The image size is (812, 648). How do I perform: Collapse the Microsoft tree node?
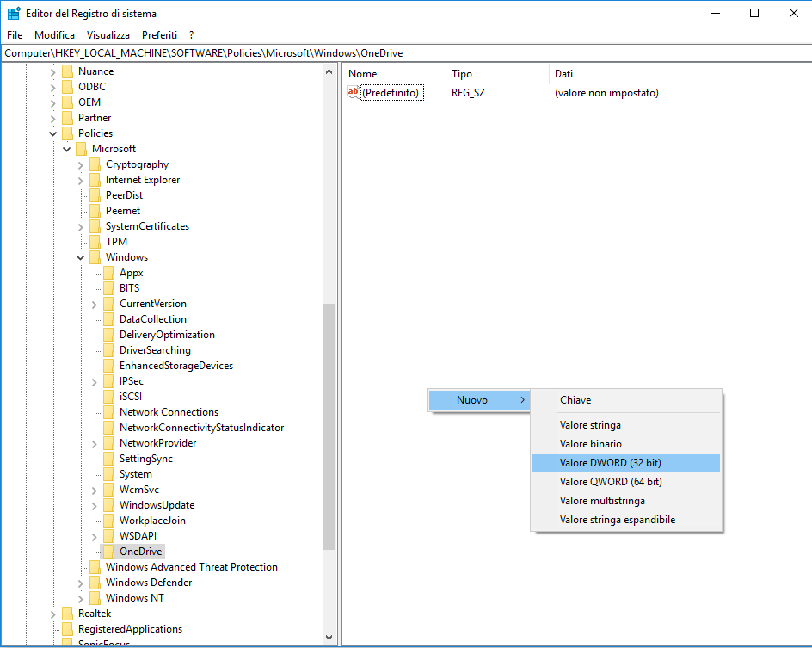click(x=66, y=148)
